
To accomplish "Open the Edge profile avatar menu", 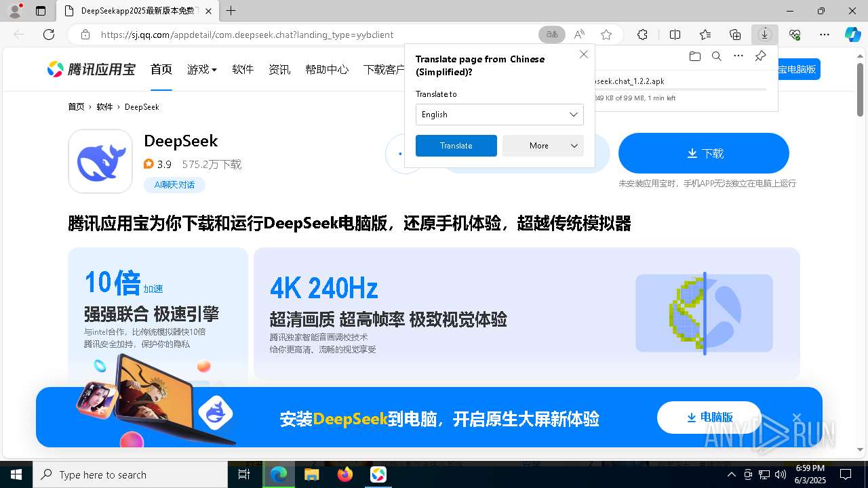I will [15, 11].
